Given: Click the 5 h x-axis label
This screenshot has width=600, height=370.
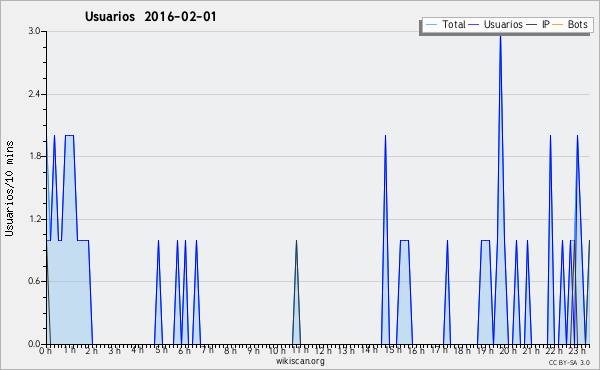Looking at the screenshot, I should point(162,350).
